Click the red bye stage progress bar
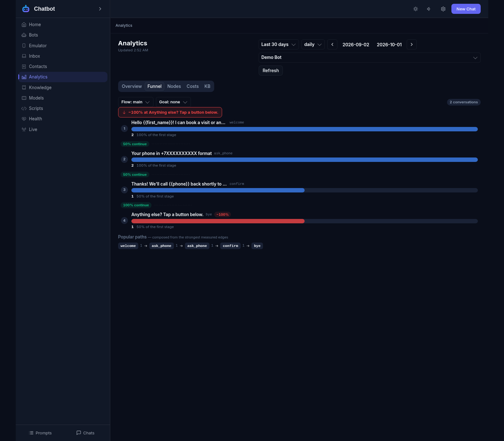 coord(218,221)
